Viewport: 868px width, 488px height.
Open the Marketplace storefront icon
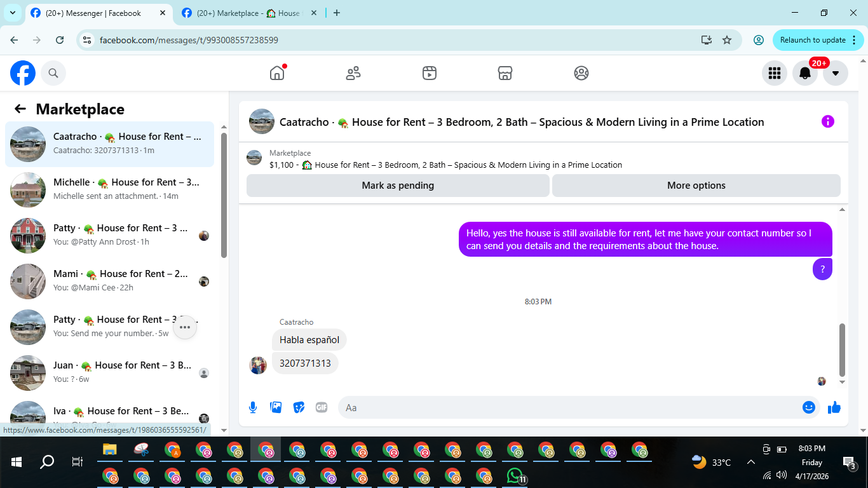coord(505,73)
